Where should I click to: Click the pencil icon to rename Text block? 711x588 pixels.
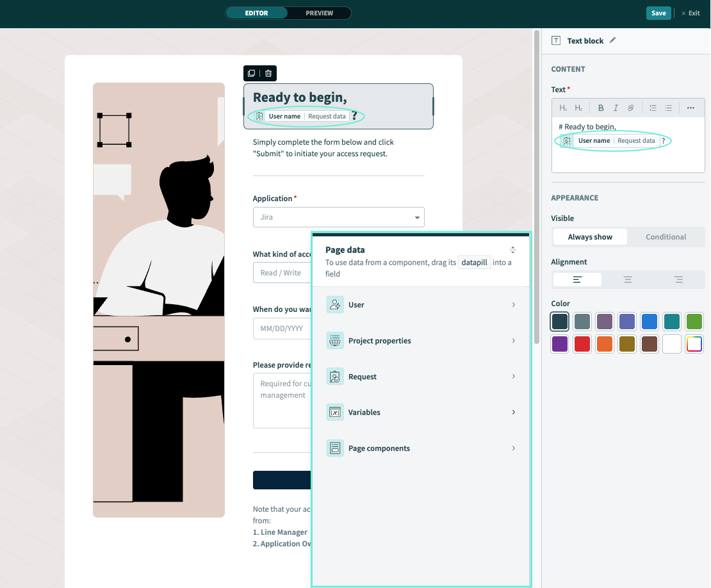point(612,40)
